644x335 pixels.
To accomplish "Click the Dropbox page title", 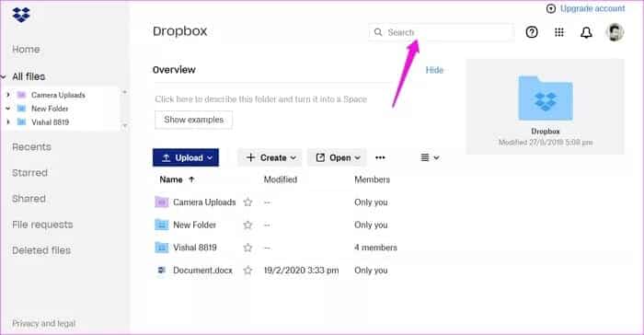I will click(x=180, y=31).
